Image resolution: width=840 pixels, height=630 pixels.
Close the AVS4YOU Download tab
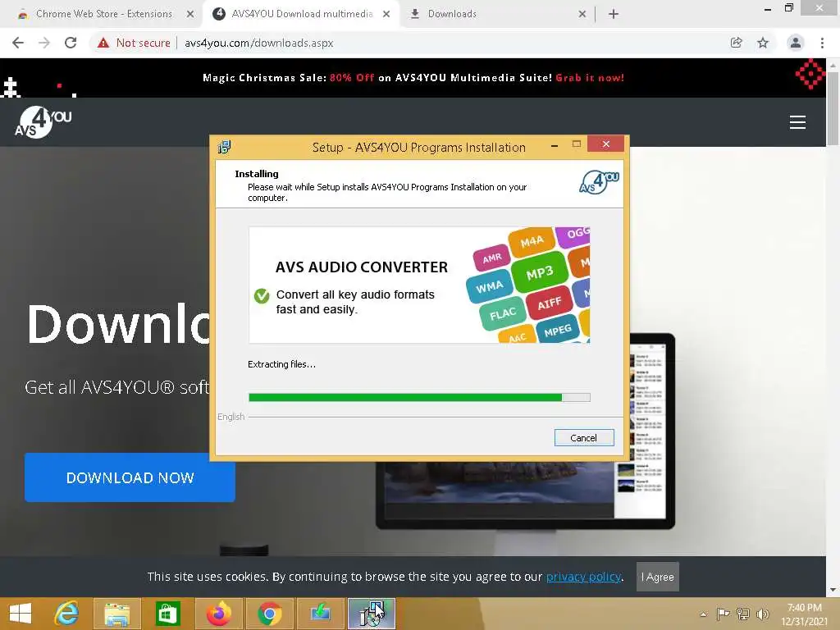point(386,14)
